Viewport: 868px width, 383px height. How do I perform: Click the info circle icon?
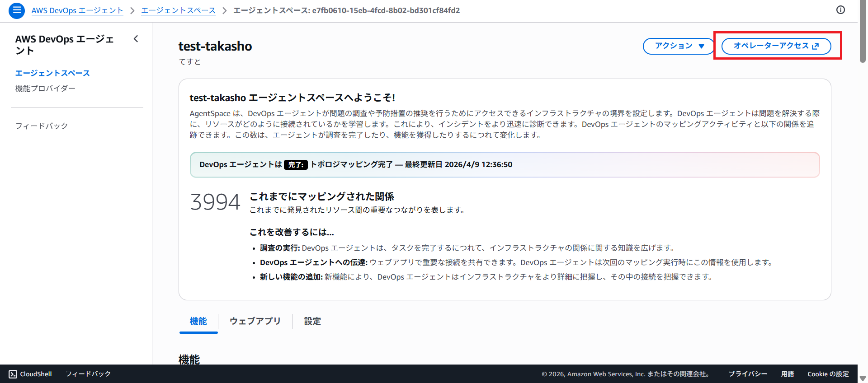[840, 10]
